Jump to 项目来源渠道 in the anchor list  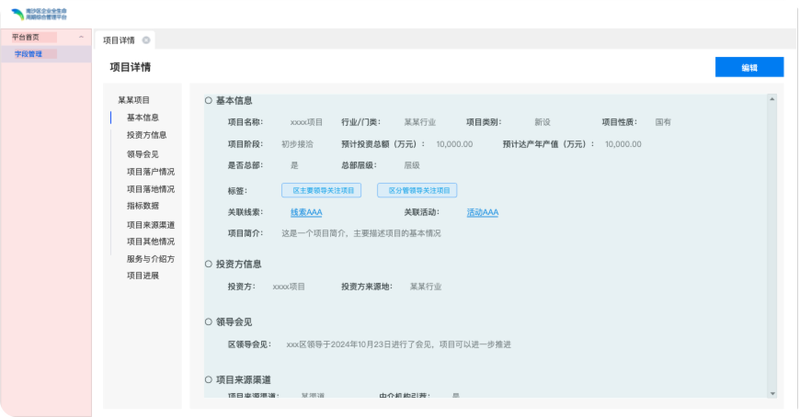pos(151,225)
